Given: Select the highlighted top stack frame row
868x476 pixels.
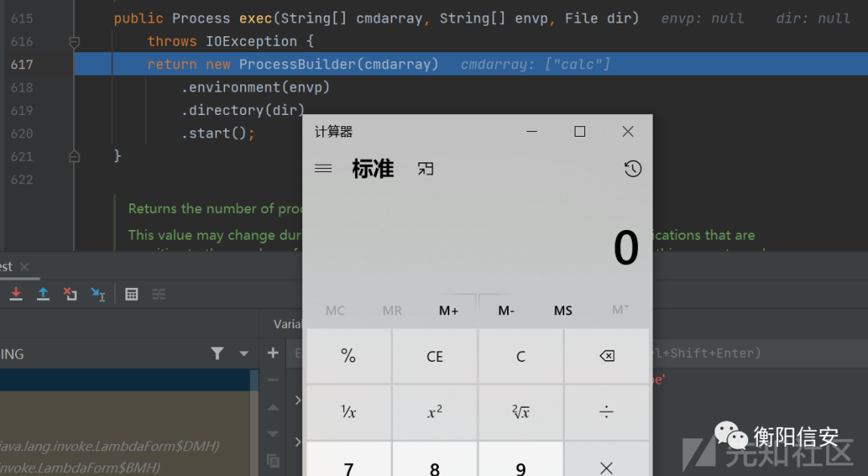Looking at the screenshot, I should coord(125,380).
